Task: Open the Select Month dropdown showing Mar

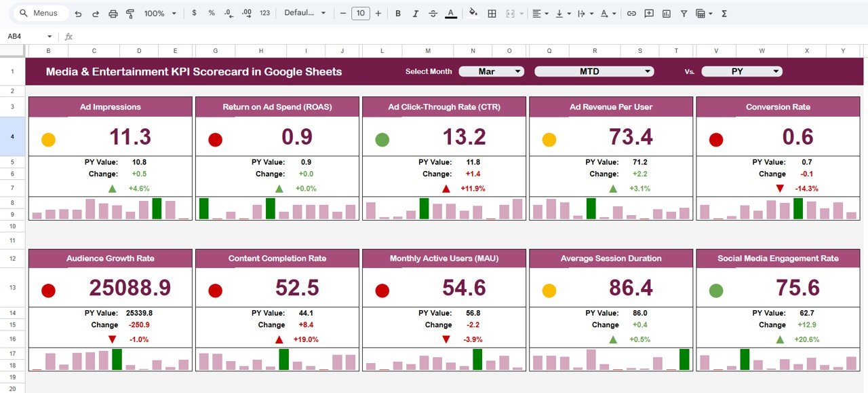Action: point(490,71)
